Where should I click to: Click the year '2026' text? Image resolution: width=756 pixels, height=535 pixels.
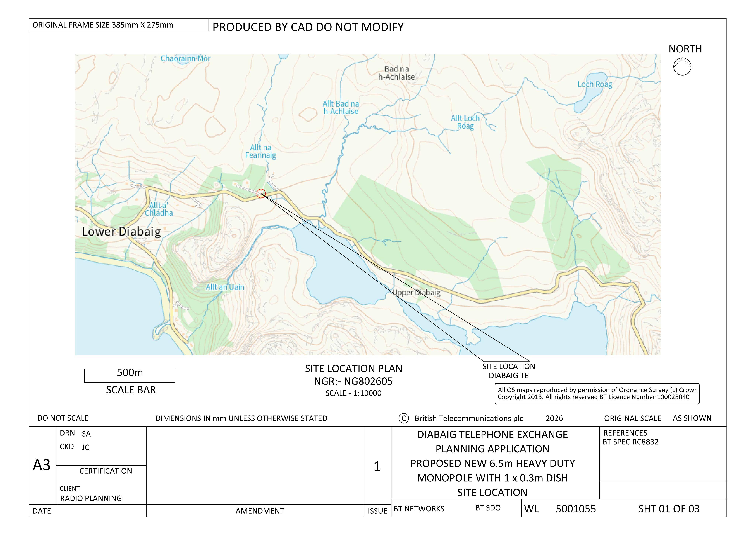pos(554,418)
